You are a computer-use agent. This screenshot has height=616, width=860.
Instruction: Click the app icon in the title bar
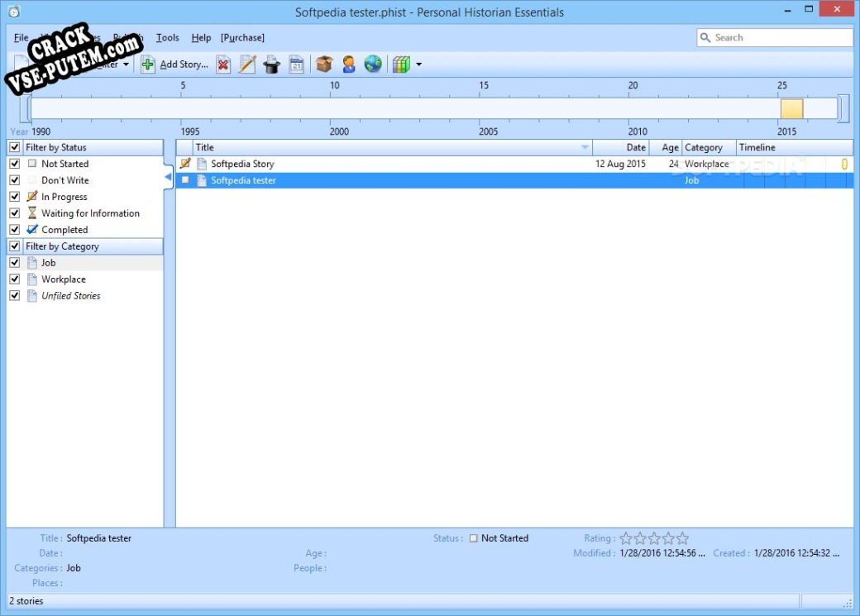tap(14, 12)
